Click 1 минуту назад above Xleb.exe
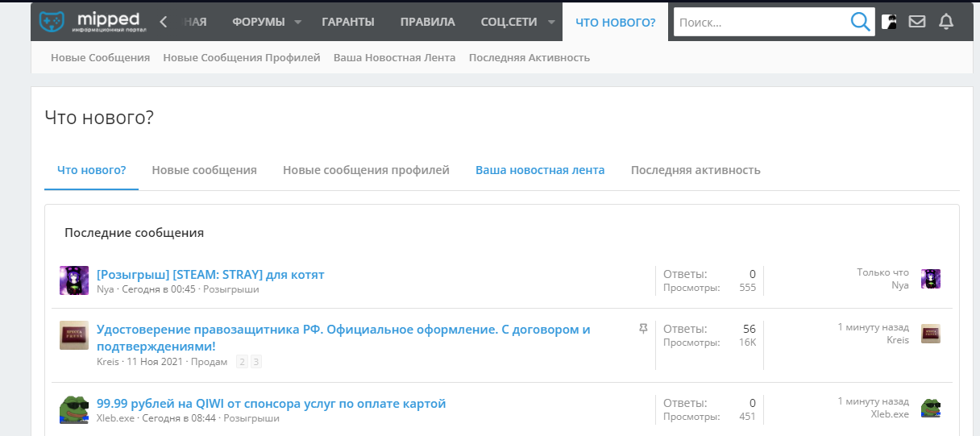This screenshot has width=980, height=436. pos(874,401)
